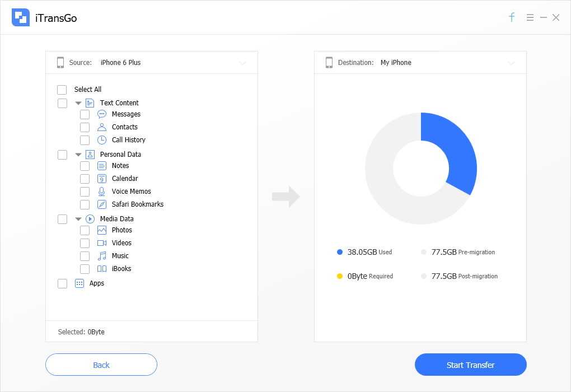Screen dimensions: 571x392
Task: Open the Destination device dropdown
Action: [x=511, y=63]
